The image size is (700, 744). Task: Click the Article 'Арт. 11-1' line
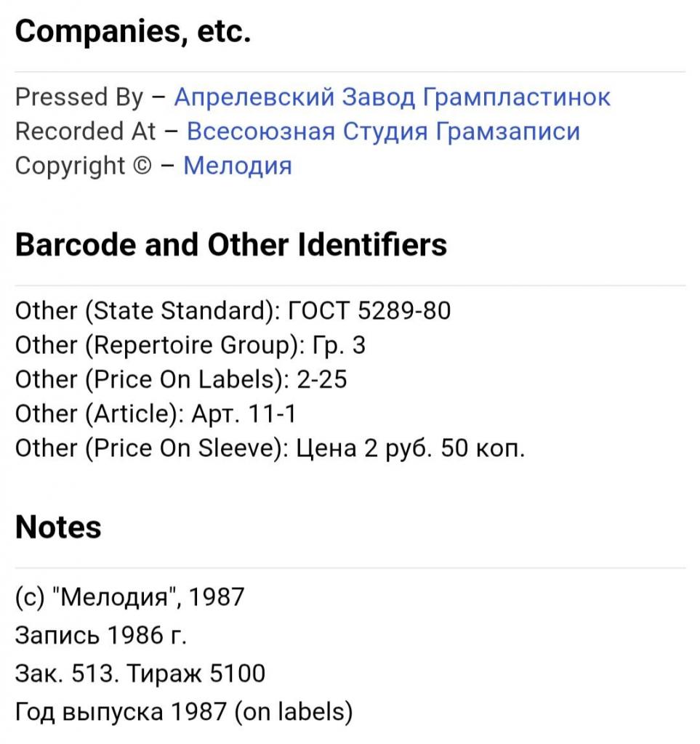click(156, 414)
